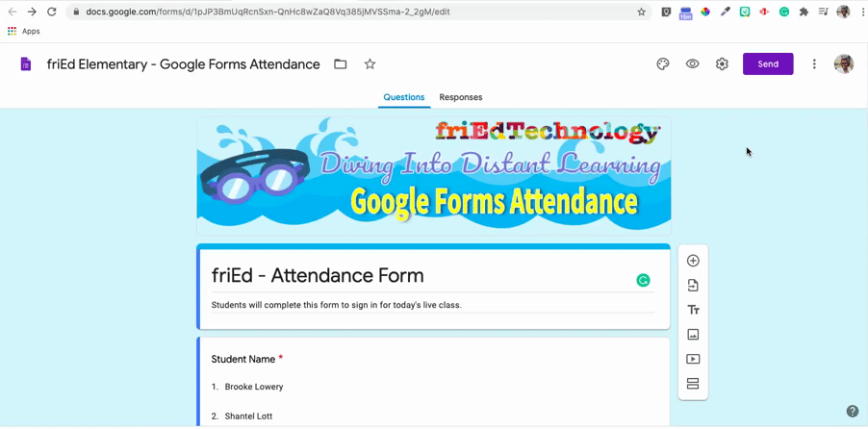Select the Shantel Lott option

tap(248, 416)
